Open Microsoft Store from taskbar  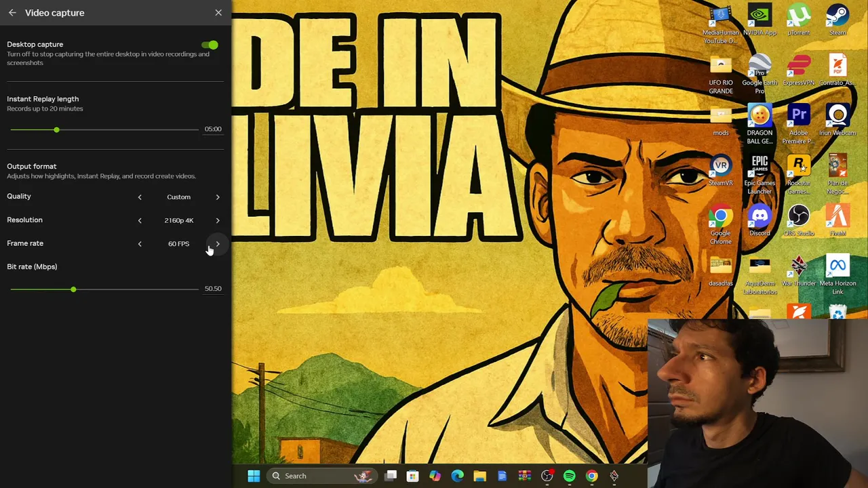[412, 476]
